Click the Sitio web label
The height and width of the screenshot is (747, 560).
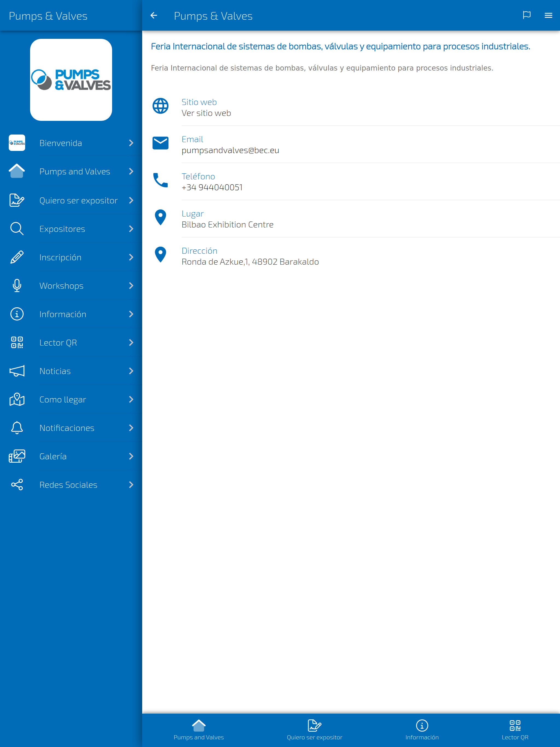[199, 102]
